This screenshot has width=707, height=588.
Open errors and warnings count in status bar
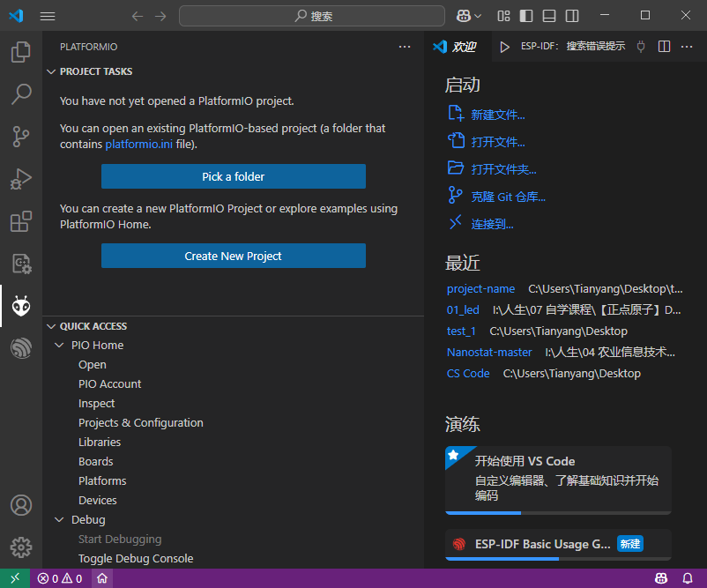[x=60, y=578]
